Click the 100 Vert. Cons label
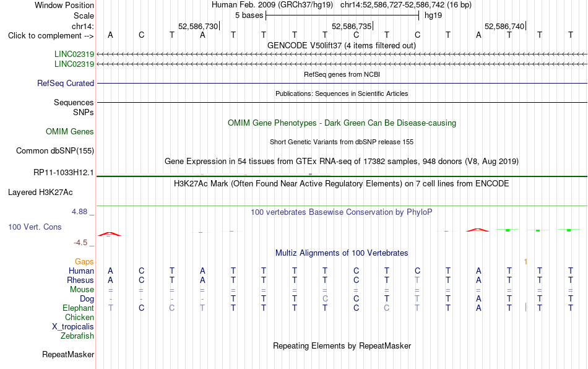This screenshot has width=588, height=369. pos(35,227)
